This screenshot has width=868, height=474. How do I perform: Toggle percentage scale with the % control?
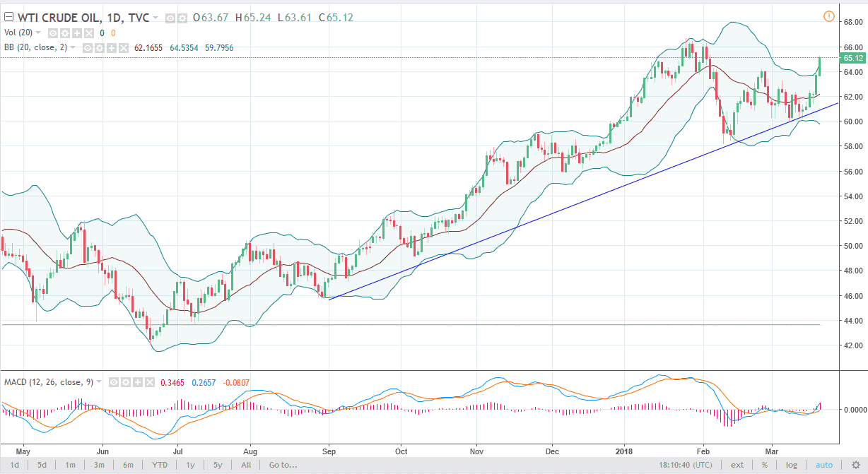(765, 465)
